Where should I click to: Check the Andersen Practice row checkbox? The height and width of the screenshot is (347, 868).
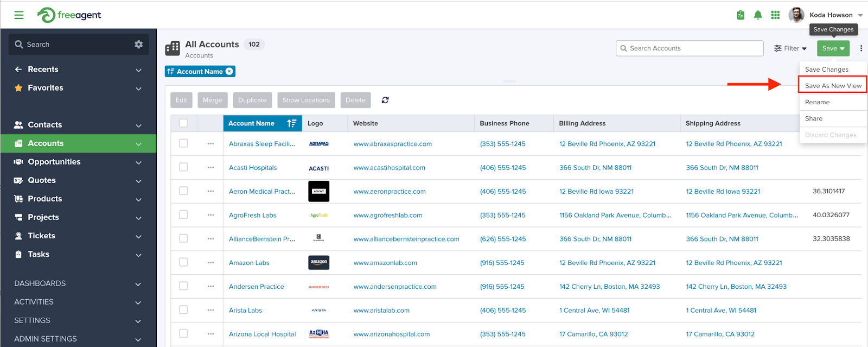[183, 286]
